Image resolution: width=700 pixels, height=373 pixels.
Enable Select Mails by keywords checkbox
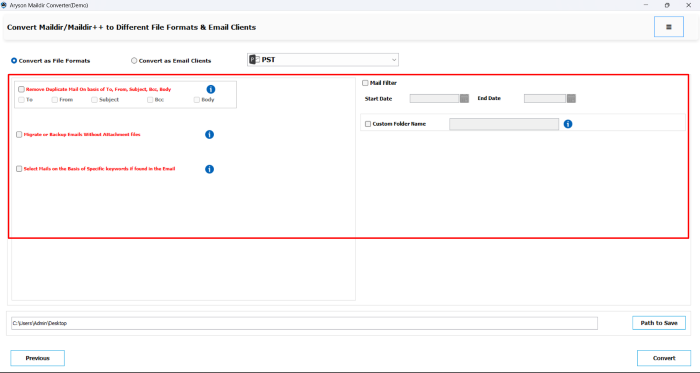(x=19, y=169)
